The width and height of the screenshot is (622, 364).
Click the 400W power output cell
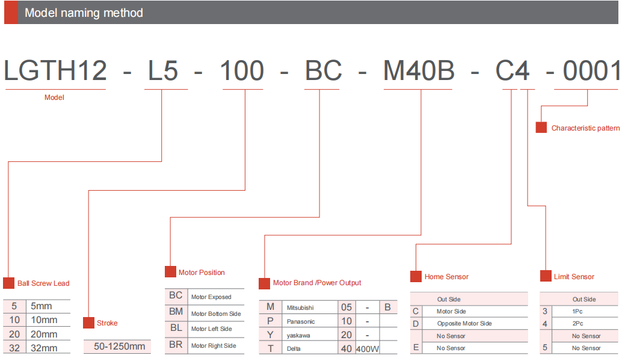(x=367, y=349)
